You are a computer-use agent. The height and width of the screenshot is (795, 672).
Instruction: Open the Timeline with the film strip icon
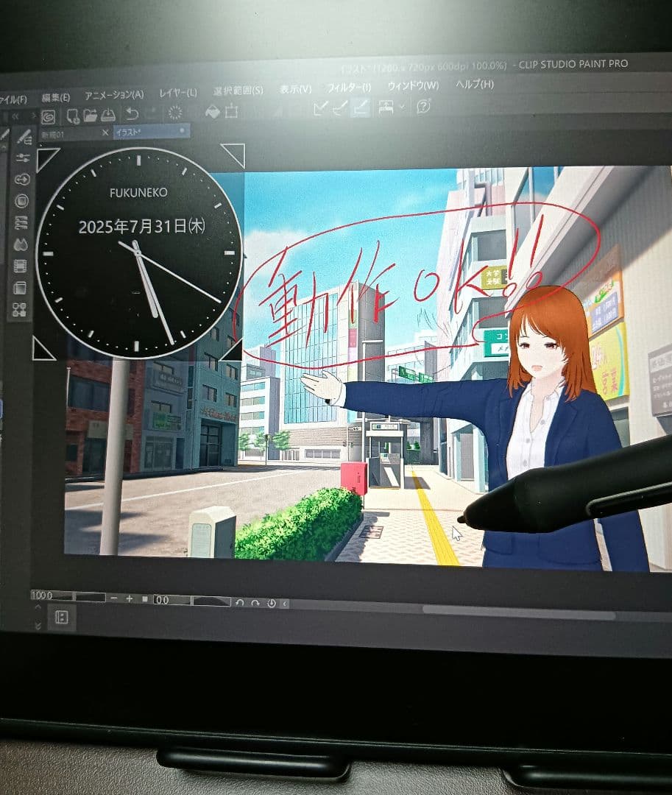tap(22, 264)
